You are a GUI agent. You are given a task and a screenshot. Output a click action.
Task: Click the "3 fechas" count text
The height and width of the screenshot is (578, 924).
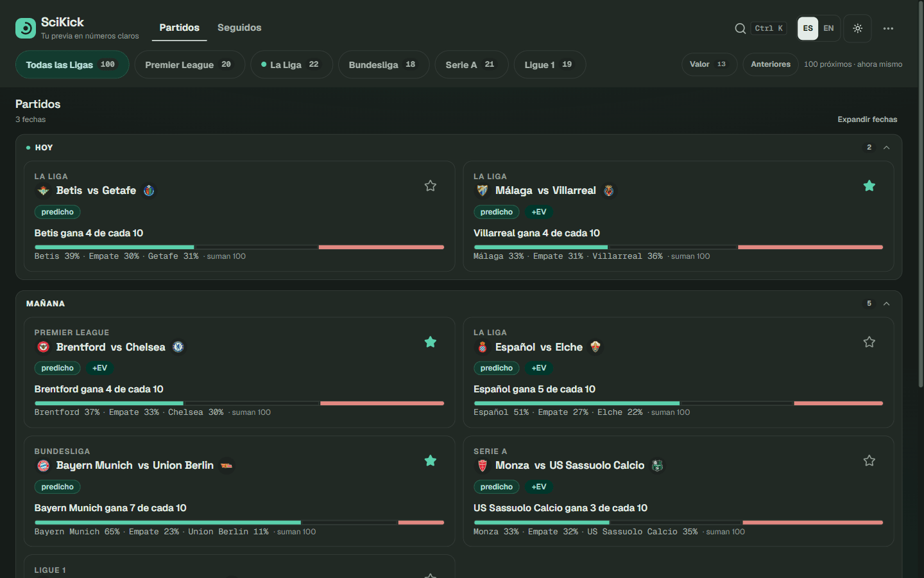tap(31, 119)
